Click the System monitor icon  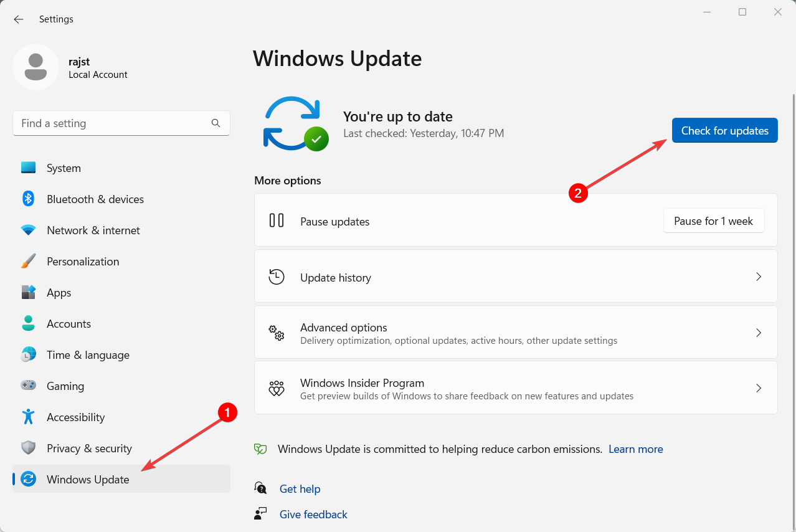pyautogui.click(x=28, y=168)
